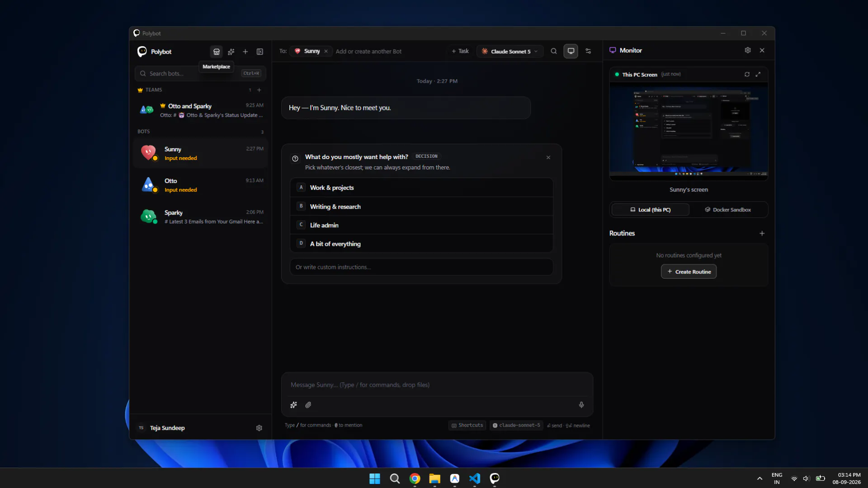The height and width of the screenshot is (488, 868).
Task: Click the Task button in chat header
Action: [x=460, y=51]
